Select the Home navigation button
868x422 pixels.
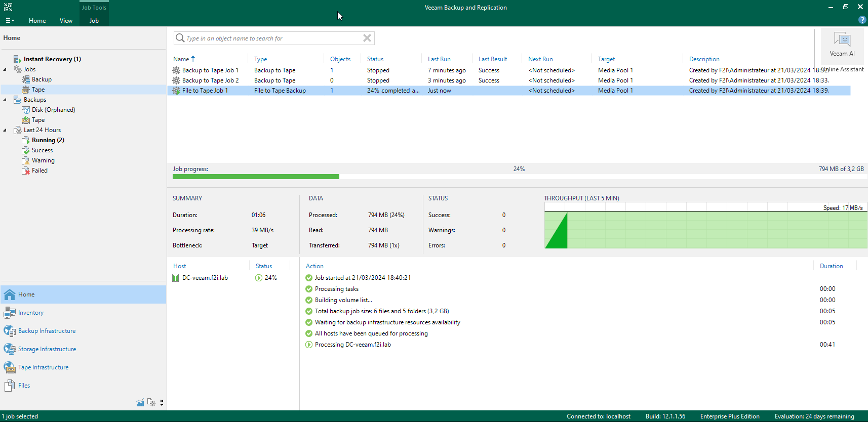pos(84,294)
